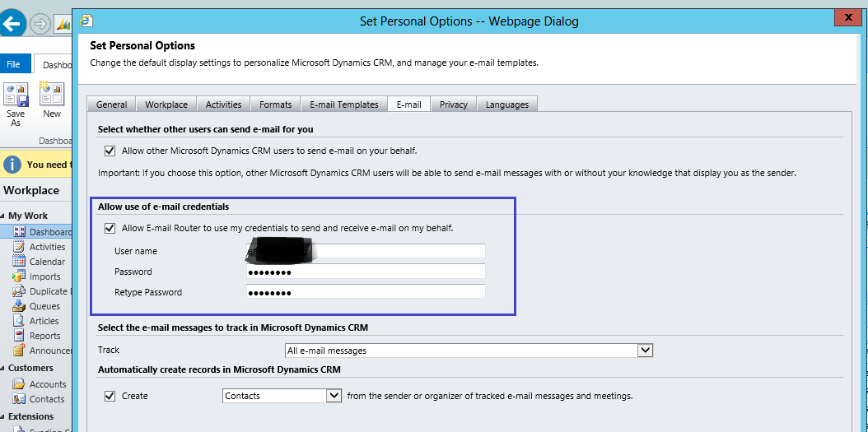Collapse the My Work section
Viewport: 868px width, 432px height.
click(x=2, y=216)
